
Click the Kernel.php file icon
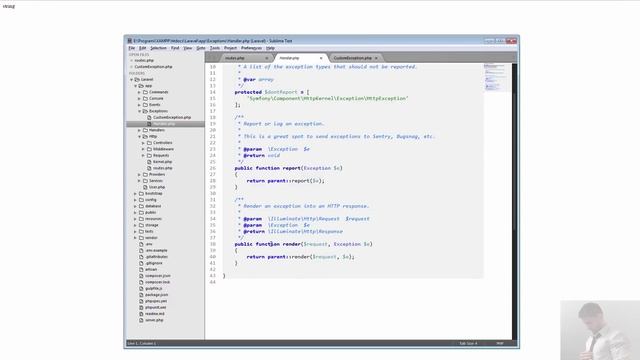click(149, 162)
